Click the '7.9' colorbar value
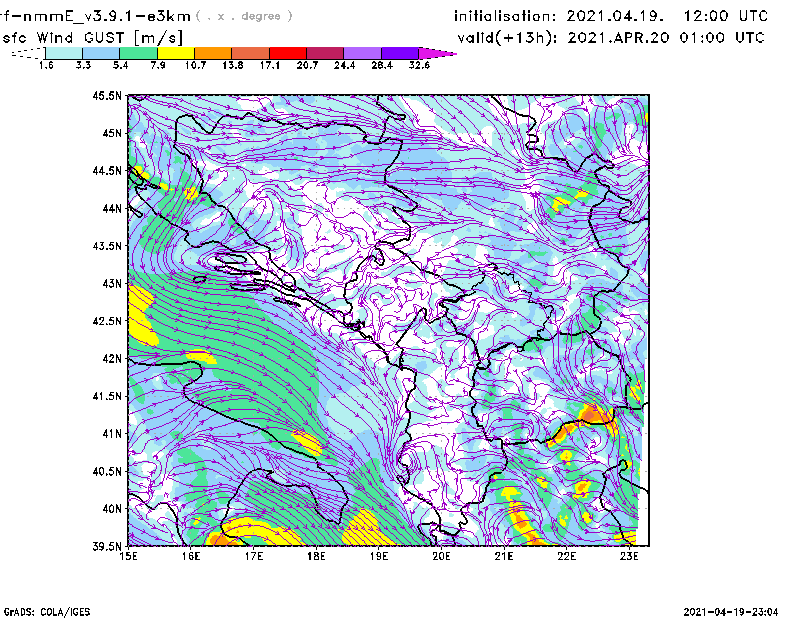 point(158,65)
